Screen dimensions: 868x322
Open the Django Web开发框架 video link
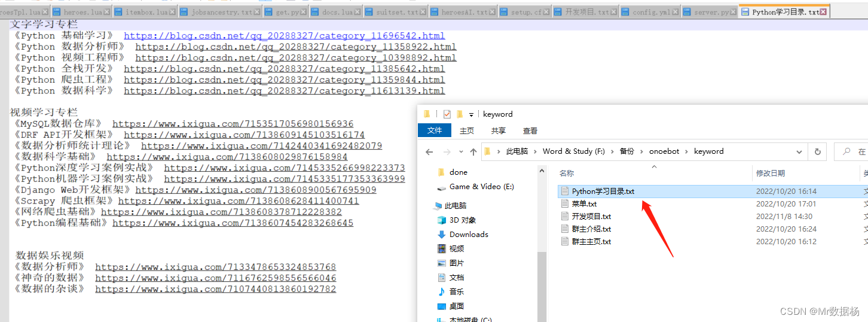click(x=256, y=190)
